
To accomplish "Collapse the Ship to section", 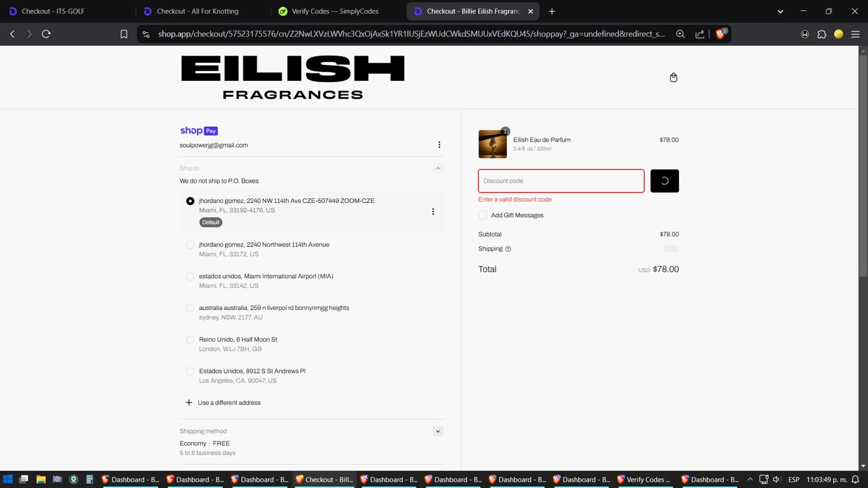I will pos(438,168).
